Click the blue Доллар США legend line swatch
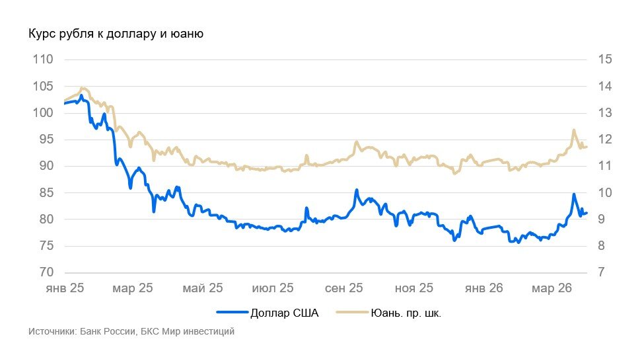The height and width of the screenshot is (359, 644). point(231,313)
